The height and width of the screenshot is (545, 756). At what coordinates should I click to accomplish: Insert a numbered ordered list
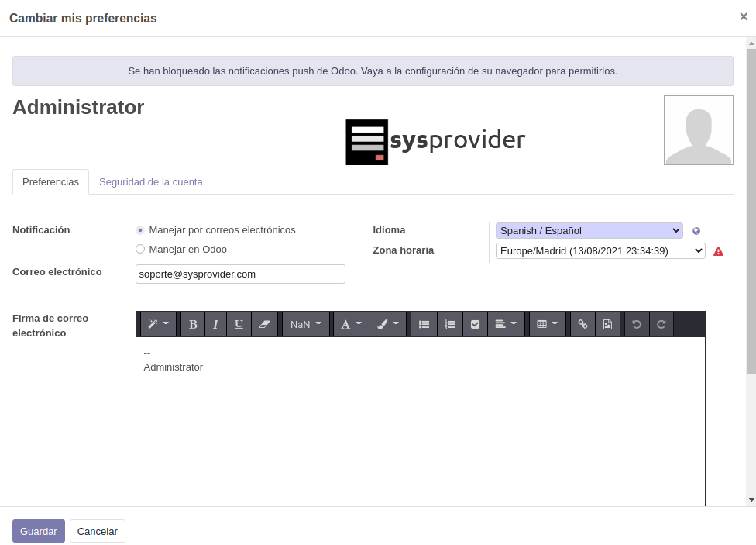pos(450,324)
